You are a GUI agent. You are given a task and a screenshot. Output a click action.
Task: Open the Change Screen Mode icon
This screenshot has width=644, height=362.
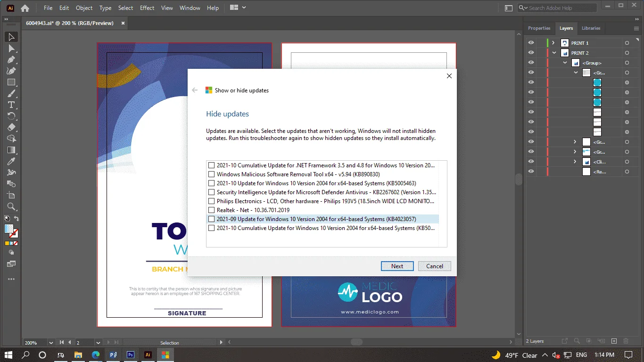pyautogui.click(x=12, y=264)
